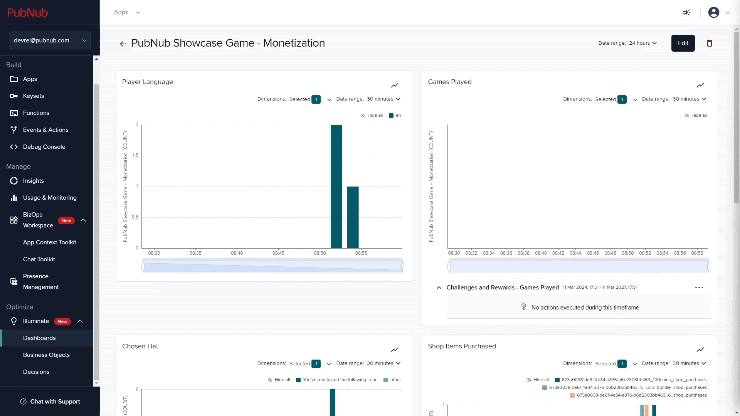This screenshot has width=740, height=416.
Task: Open Keysets in the sidebar
Action: click(x=33, y=96)
